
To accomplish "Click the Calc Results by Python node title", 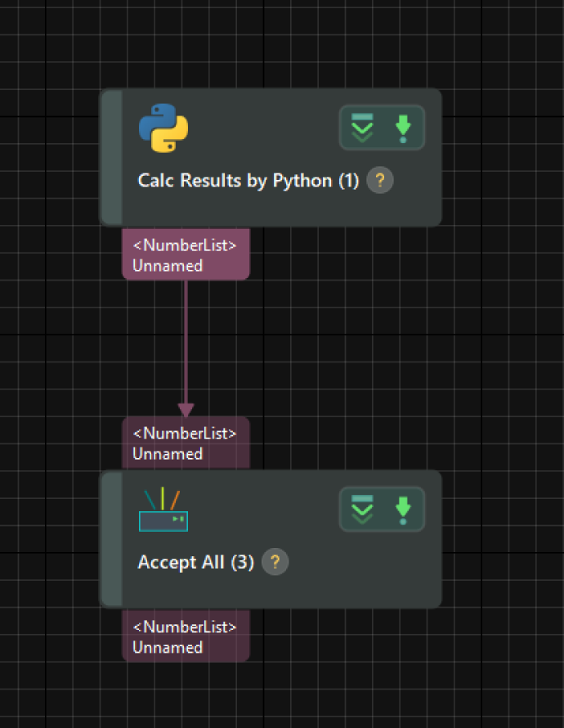I will click(247, 181).
